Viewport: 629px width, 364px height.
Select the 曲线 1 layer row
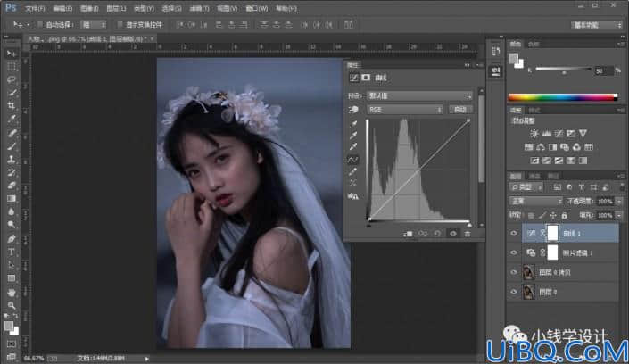click(570, 233)
